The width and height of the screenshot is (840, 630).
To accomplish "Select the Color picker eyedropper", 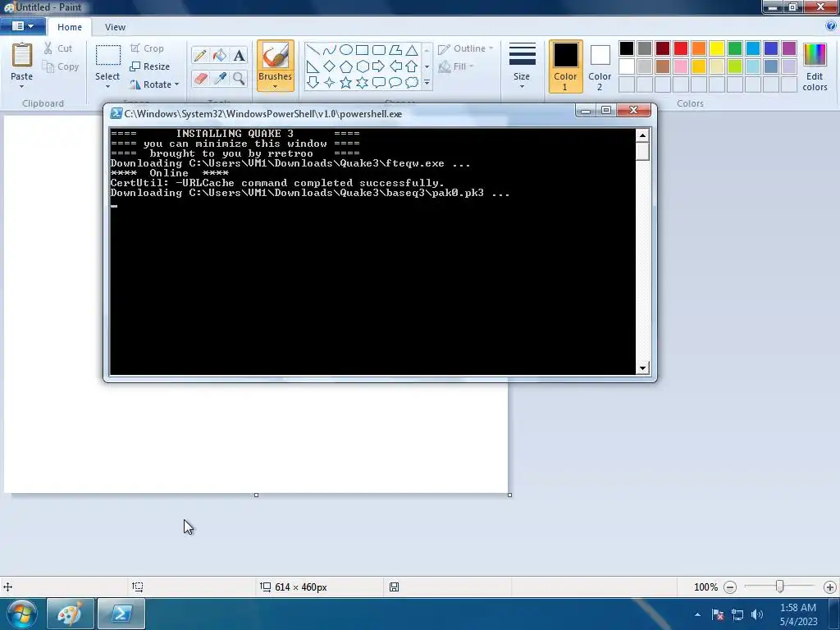I will 220,78.
